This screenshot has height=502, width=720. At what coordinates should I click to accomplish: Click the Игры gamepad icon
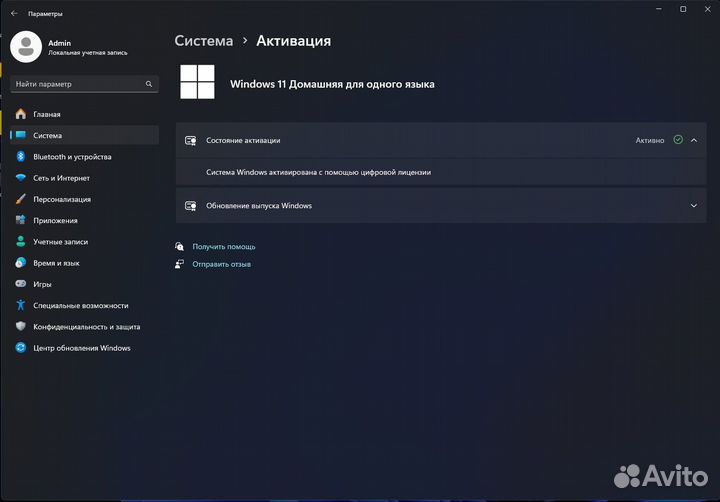[20, 284]
